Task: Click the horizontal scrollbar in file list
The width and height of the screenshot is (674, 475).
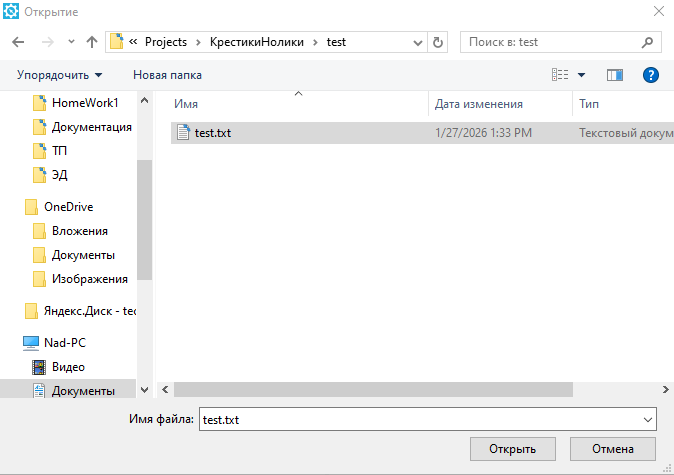Action: click(372, 389)
